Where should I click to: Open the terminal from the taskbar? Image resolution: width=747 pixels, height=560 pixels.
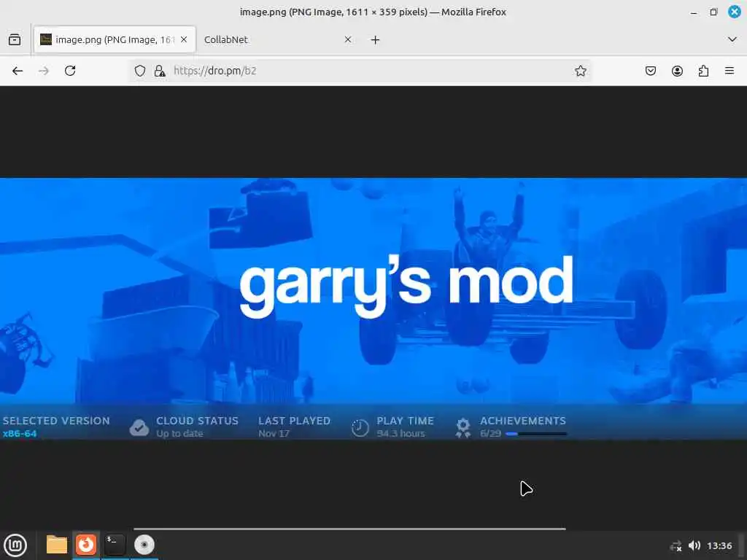coord(115,545)
